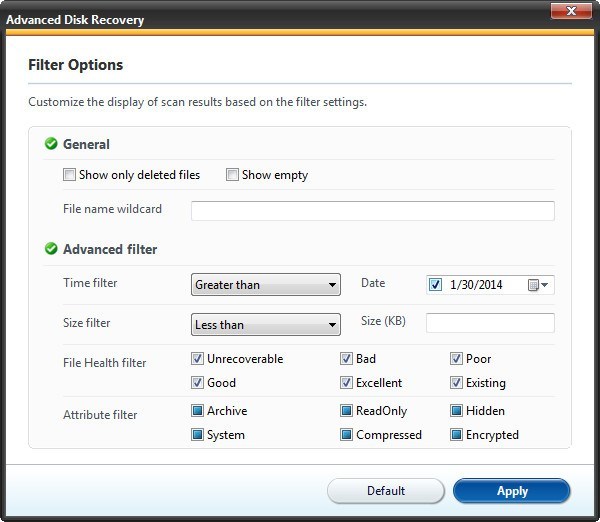This screenshot has width=600, height=522.
Task: Toggle the Archive attribute checkbox
Action: pos(197,411)
